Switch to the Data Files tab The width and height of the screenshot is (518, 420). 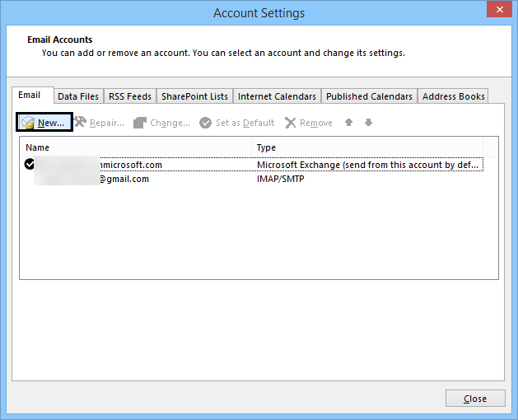78,96
